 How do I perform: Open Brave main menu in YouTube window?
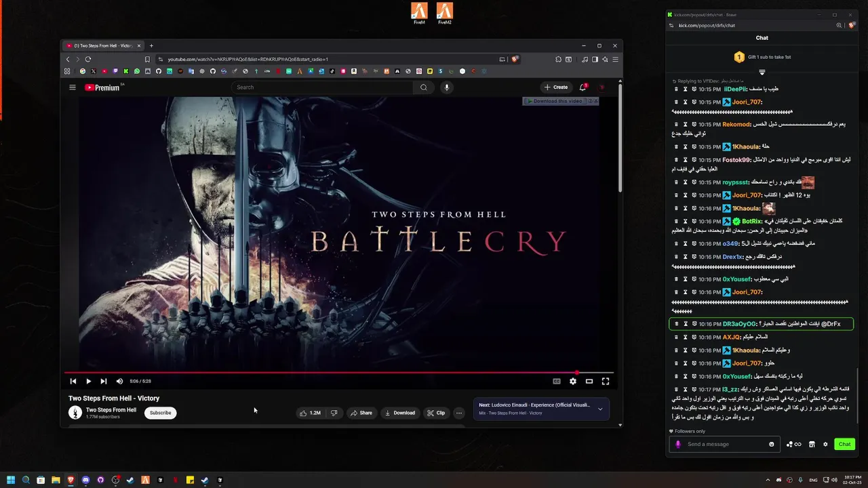615,60
